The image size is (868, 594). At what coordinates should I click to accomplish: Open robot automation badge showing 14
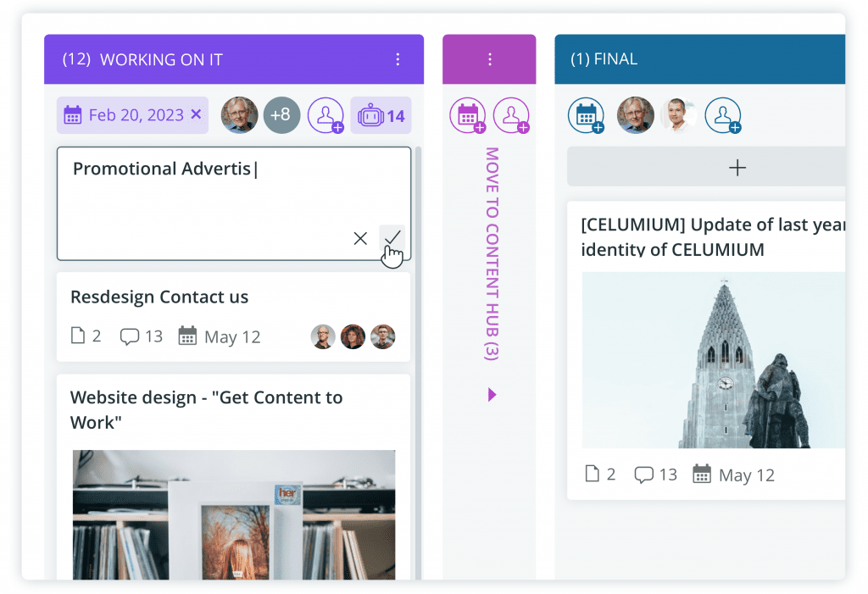(x=381, y=115)
